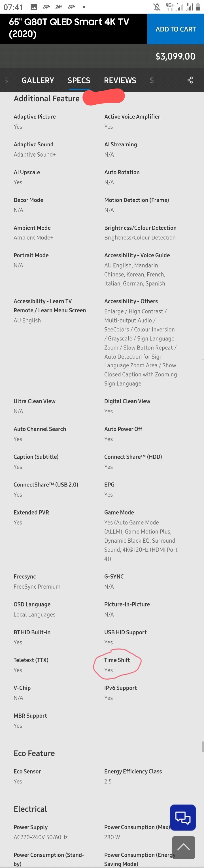The height and width of the screenshot is (868, 204).
Task: Tap the Electrical section heading
Action: point(30,809)
